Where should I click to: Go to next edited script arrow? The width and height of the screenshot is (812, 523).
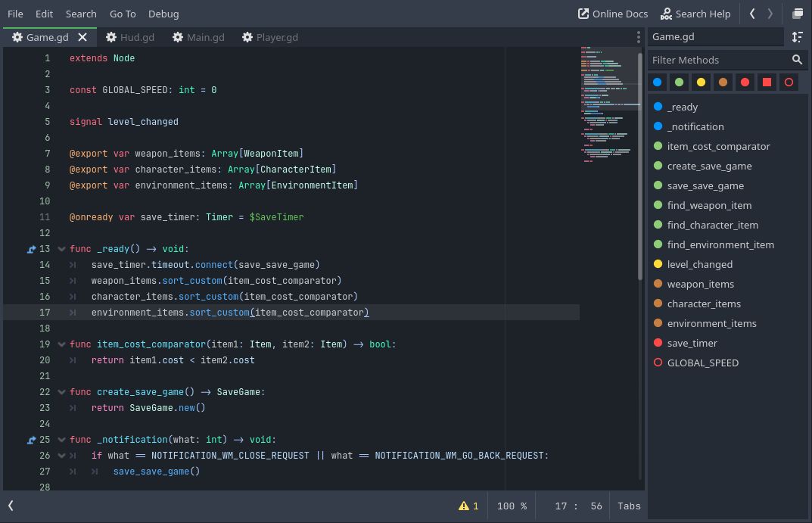pos(770,14)
